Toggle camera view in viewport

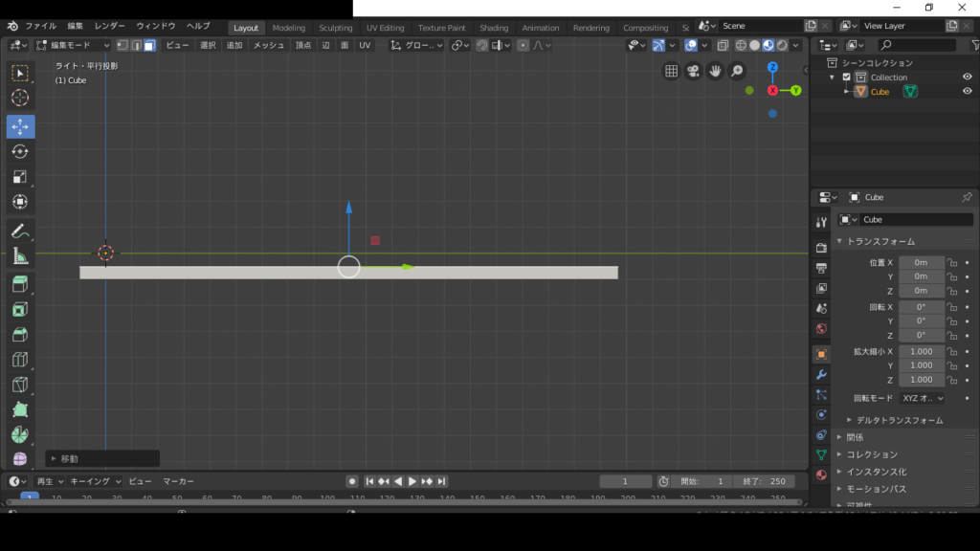pyautogui.click(x=693, y=71)
